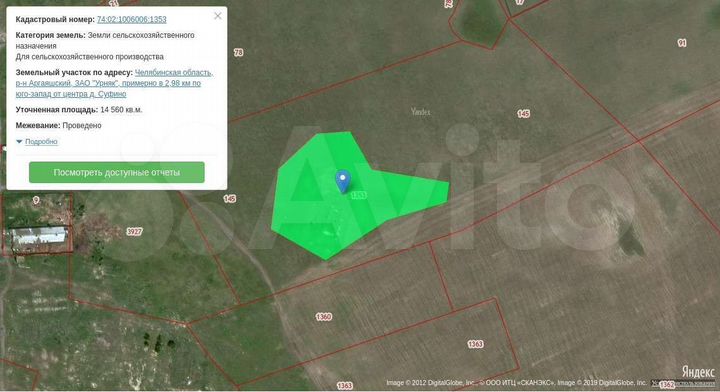Click parcel label 9 near buildings

click(36, 200)
